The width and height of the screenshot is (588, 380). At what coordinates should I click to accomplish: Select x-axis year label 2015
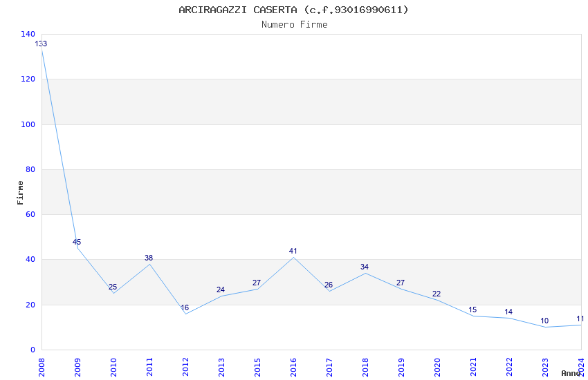[257, 368]
